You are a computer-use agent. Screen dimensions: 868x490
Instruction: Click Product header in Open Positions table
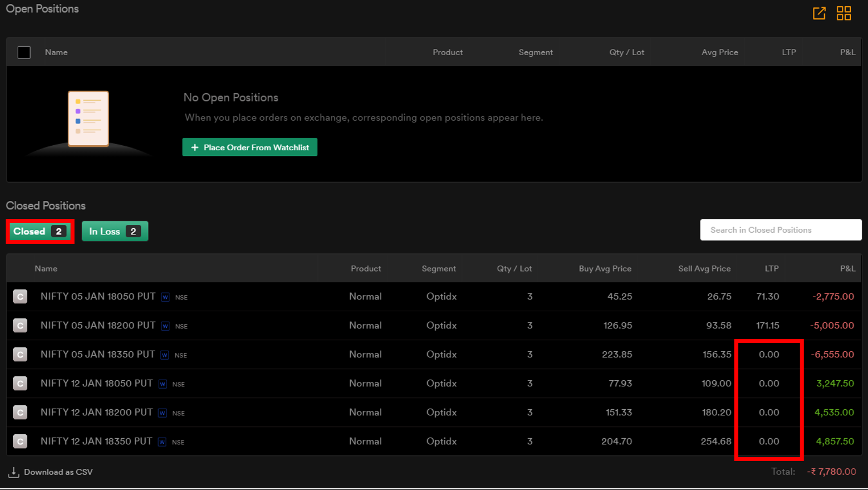coord(448,52)
